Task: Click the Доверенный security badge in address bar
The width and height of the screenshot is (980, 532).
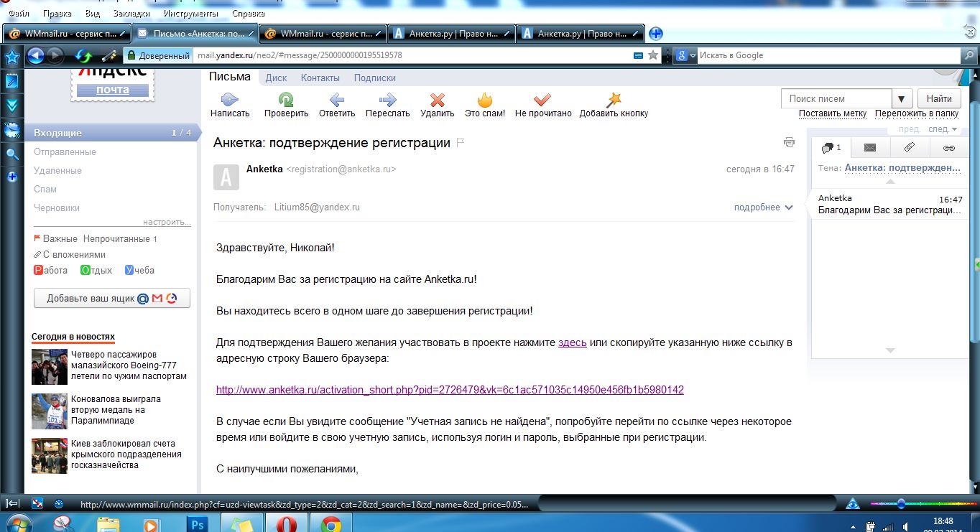Action: (x=158, y=55)
